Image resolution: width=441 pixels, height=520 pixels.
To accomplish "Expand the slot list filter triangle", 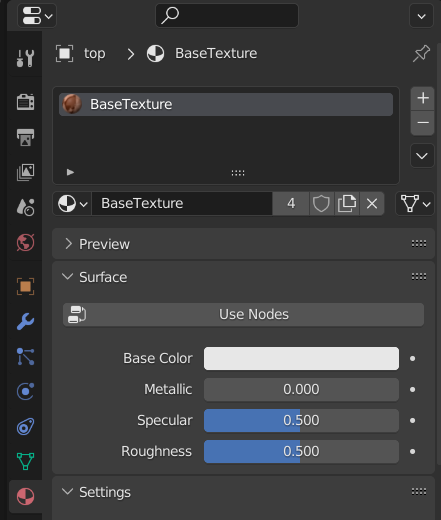I will (70, 172).
